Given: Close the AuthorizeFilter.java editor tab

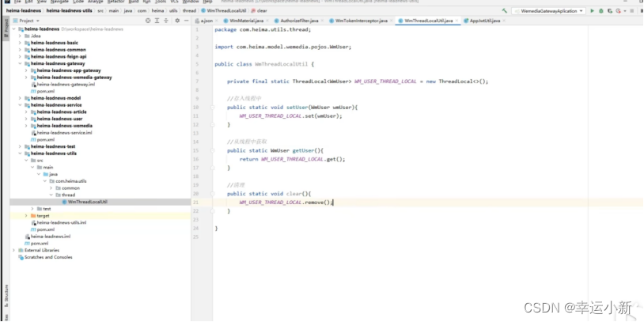Looking at the screenshot, I should point(323,21).
